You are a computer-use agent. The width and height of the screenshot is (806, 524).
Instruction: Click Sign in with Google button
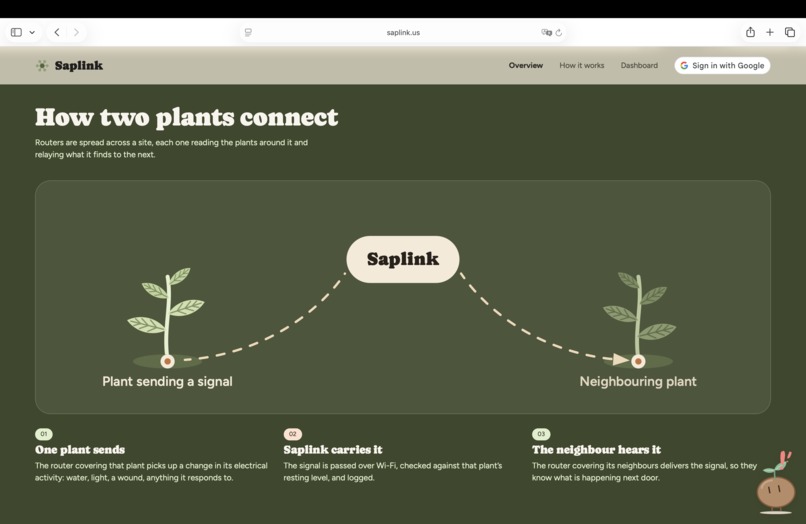click(x=722, y=65)
